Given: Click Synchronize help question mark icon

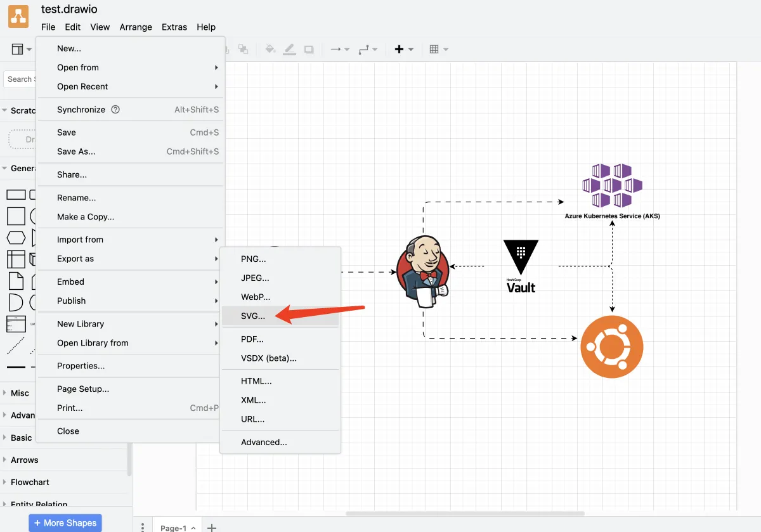Looking at the screenshot, I should (115, 110).
